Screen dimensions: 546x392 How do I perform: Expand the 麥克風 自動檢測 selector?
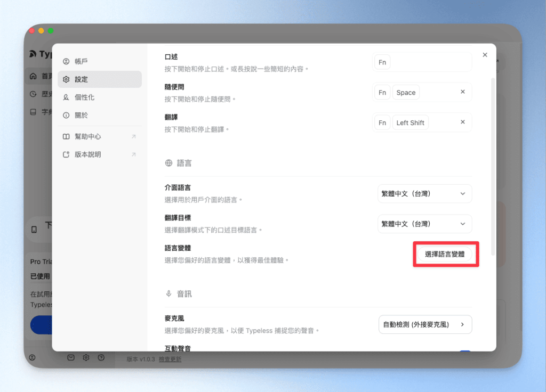[425, 324]
